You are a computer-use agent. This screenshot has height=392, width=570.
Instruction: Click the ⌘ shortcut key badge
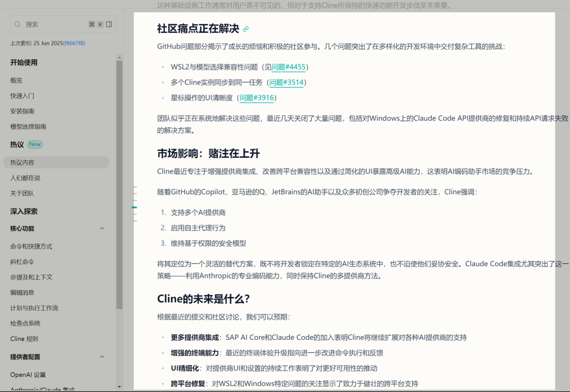pyautogui.click(x=92, y=24)
